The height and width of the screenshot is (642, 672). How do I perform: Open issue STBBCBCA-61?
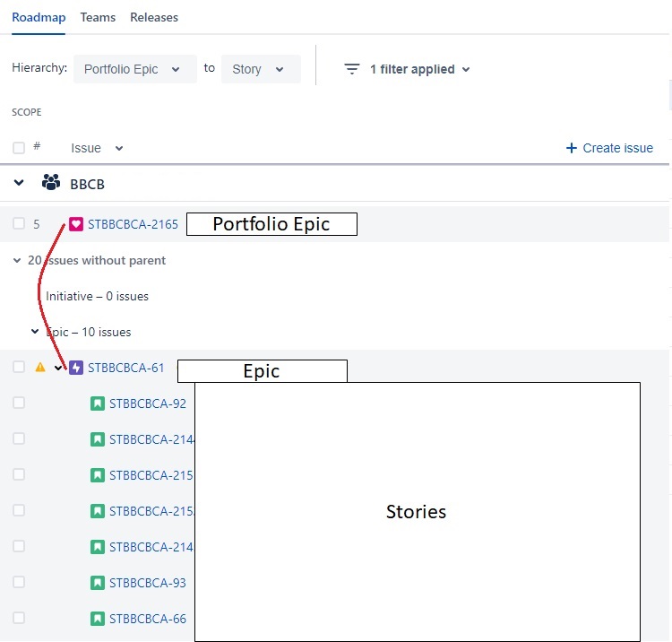126,368
